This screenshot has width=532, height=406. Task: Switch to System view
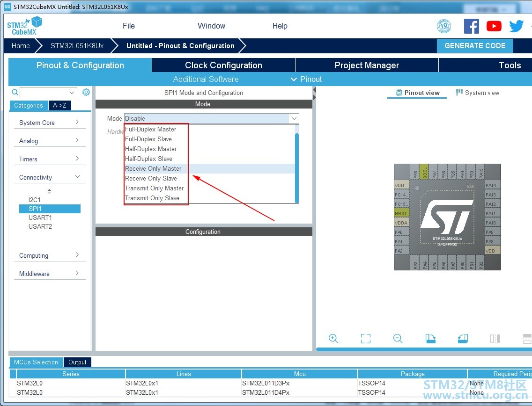coord(478,93)
